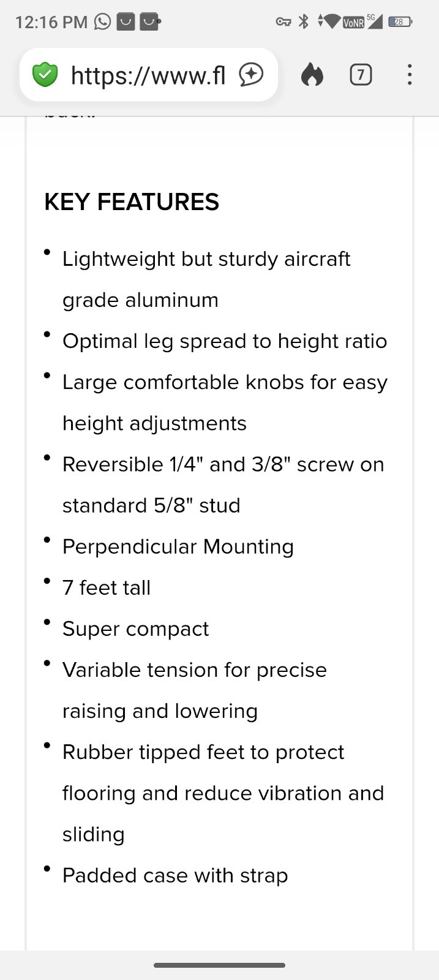Tap the KEY FEATURES heading
The width and height of the screenshot is (439, 980).
point(132,202)
